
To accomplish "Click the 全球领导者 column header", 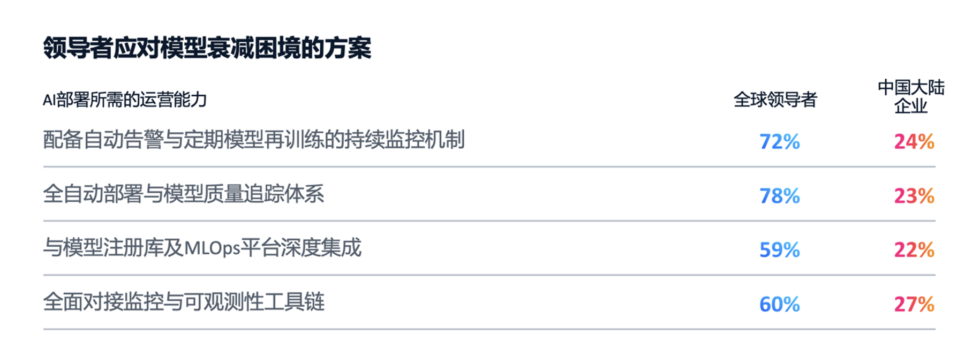I will (x=775, y=100).
